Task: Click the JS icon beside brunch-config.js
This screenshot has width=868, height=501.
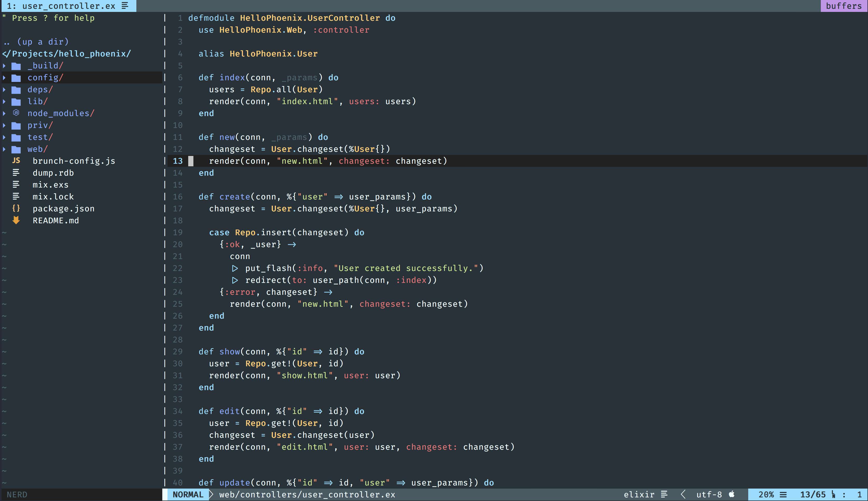Action: coord(16,161)
